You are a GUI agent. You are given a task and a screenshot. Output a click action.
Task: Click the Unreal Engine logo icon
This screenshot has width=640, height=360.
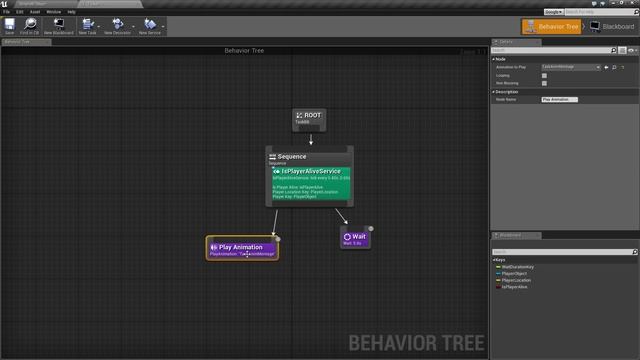pyautogui.click(x=4, y=4)
